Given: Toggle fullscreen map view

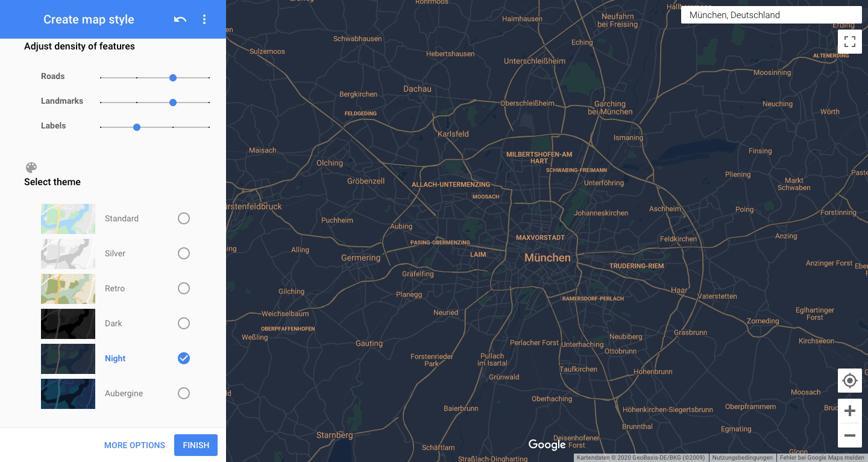Looking at the screenshot, I should (x=849, y=42).
